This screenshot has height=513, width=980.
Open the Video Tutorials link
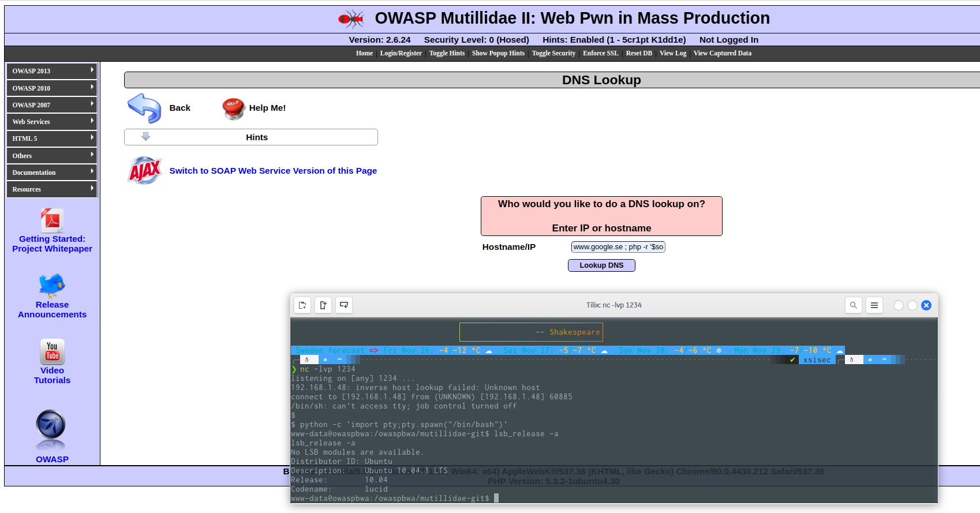52,376
